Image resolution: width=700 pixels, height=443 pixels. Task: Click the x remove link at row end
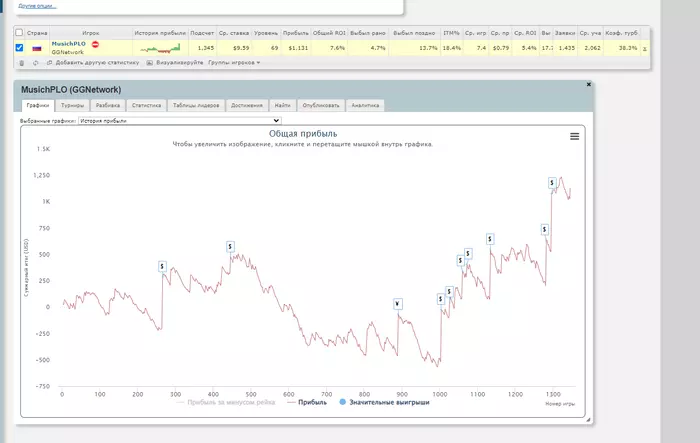pyautogui.click(x=644, y=48)
